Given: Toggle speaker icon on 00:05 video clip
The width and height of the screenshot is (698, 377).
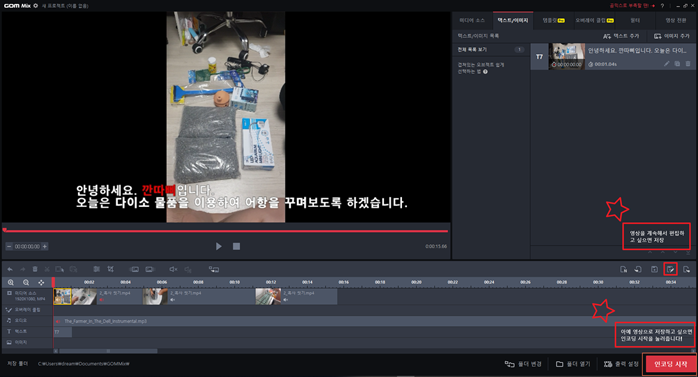Looking at the screenshot, I should click(172, 300).
